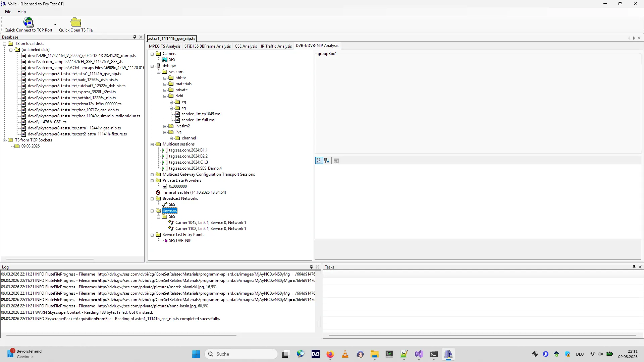
Task: Select service_list_full.xml in the tree
Action: (198, 120)
